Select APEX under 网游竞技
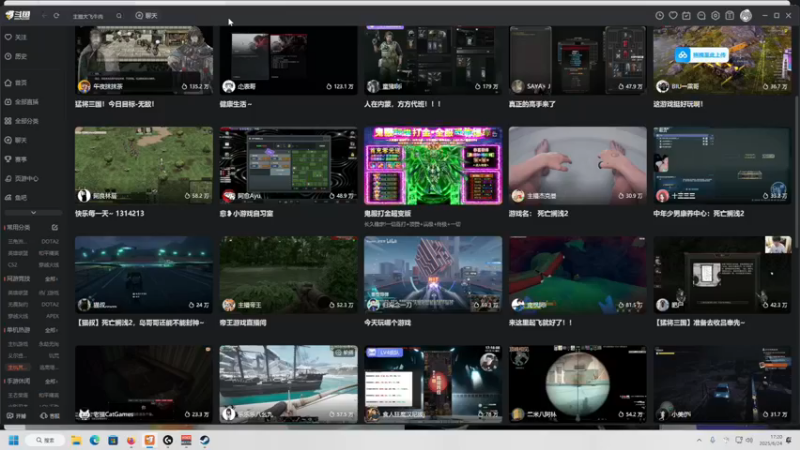Screen dimensions: 800x450 point(53,316)
